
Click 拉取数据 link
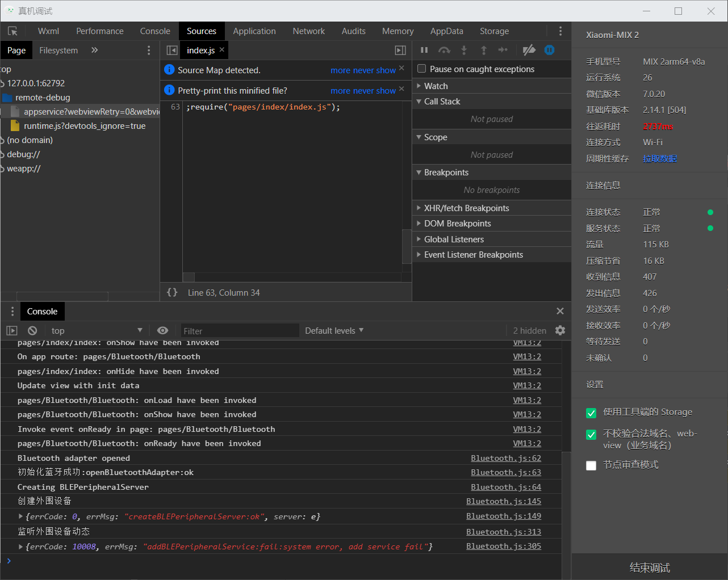[x=660, y=158]
